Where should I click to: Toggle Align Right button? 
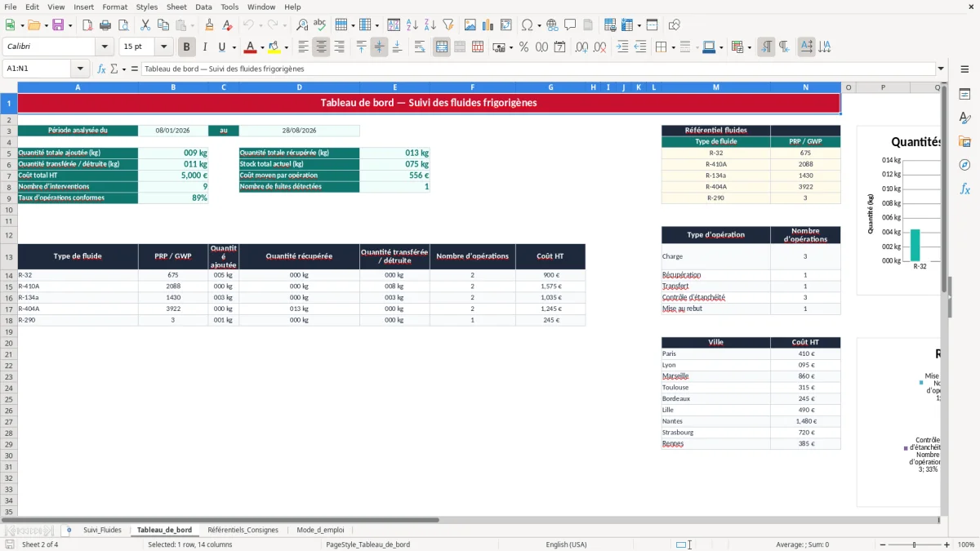pos(339,47)
